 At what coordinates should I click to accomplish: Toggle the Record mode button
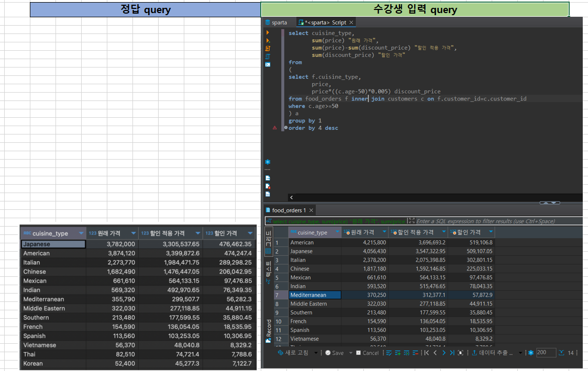pos(269,331)
